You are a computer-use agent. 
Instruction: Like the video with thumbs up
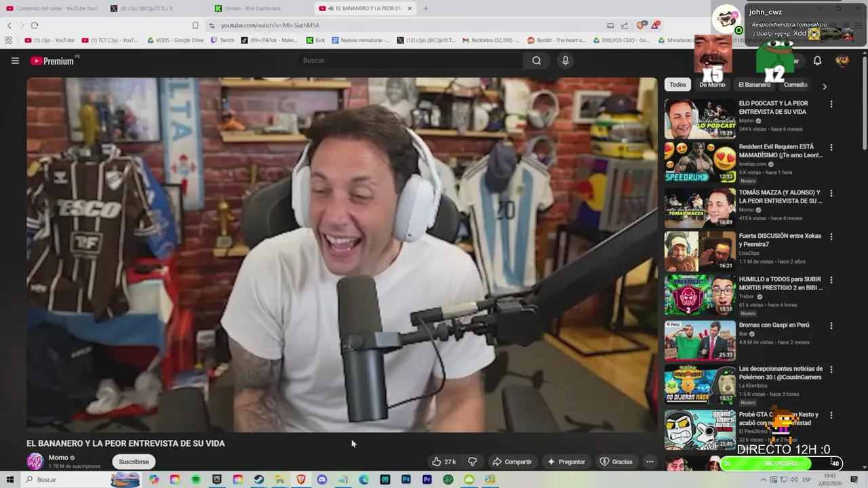(443, 462)
